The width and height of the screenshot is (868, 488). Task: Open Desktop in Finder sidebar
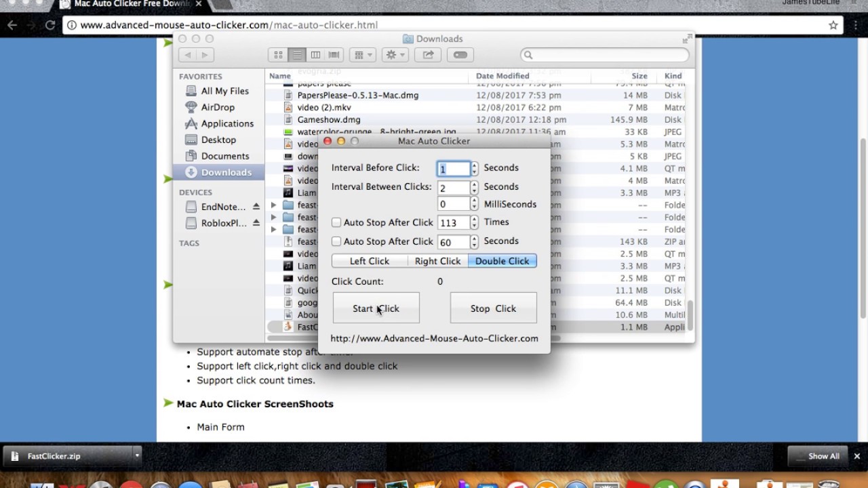[218, 140]
